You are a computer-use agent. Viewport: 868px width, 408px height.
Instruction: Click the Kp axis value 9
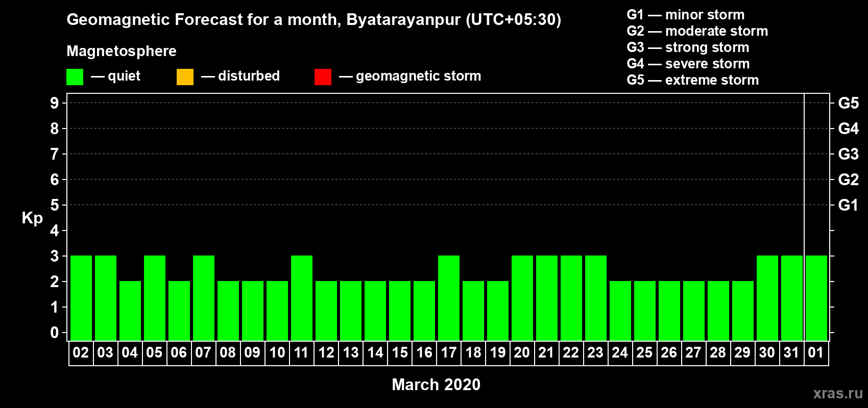point(55,103)
